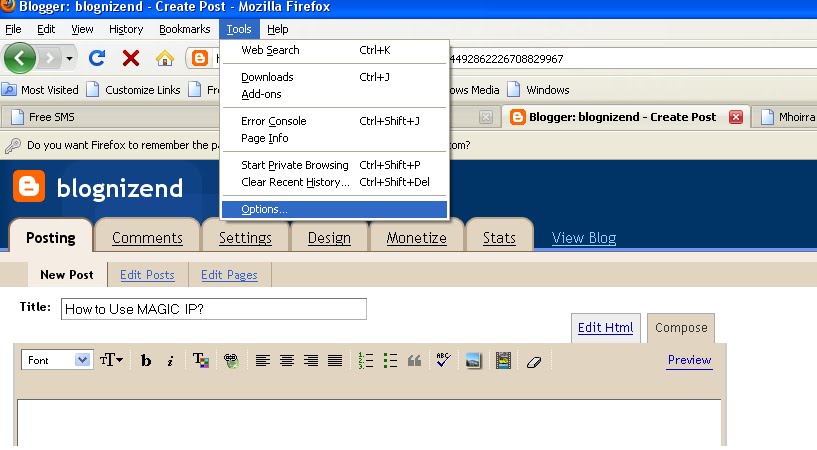Open Error Console from Tools menu

coord(334,121)
